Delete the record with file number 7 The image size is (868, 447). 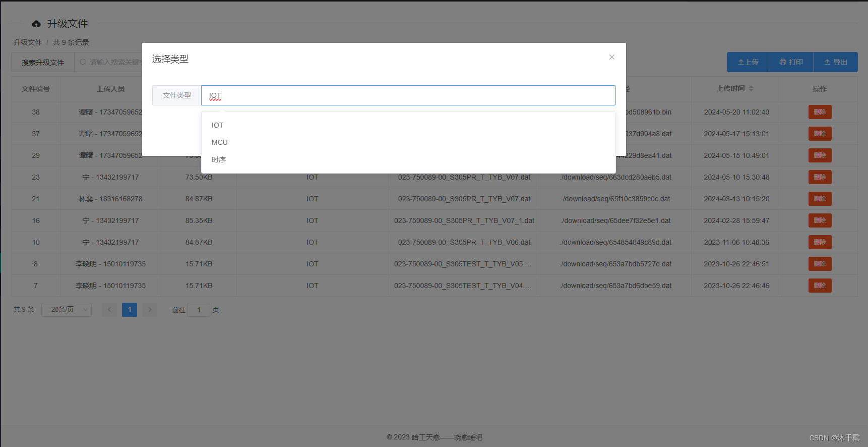(820, 286)
